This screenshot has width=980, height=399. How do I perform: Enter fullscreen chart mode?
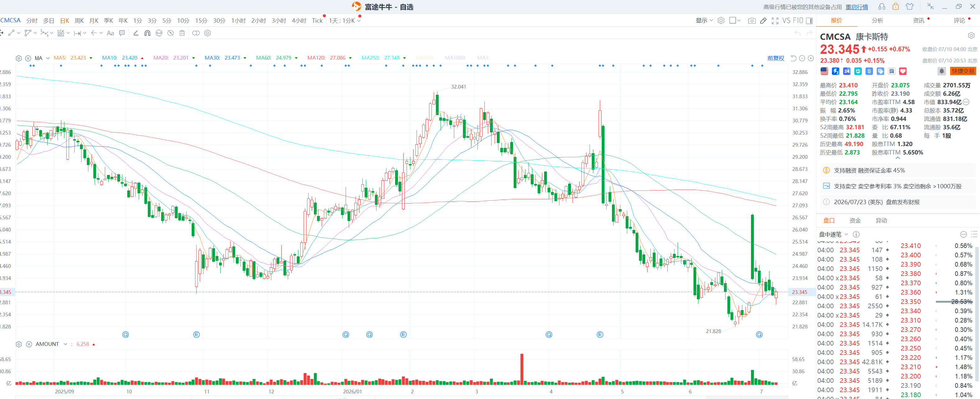775,21
